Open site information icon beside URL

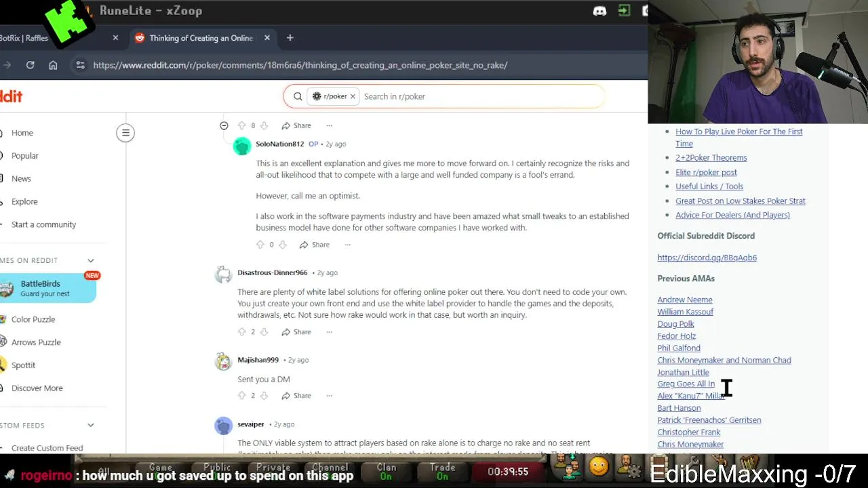tap(80, 65)
